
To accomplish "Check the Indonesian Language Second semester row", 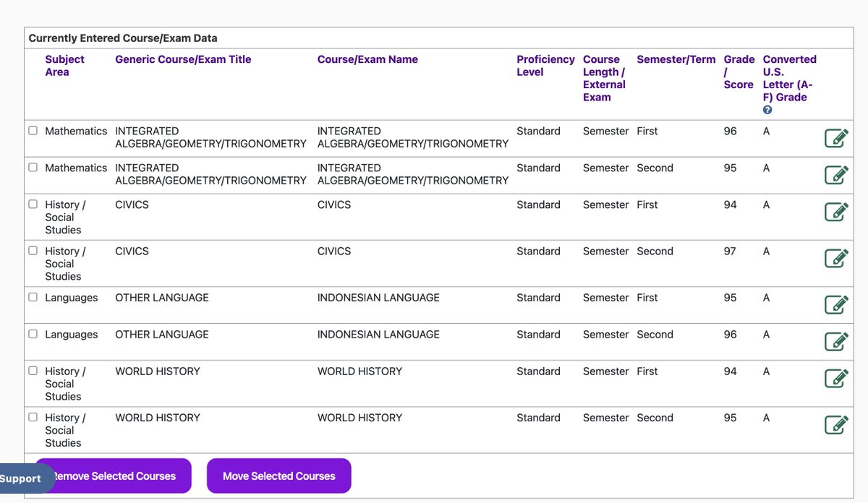I will (33, 334).
